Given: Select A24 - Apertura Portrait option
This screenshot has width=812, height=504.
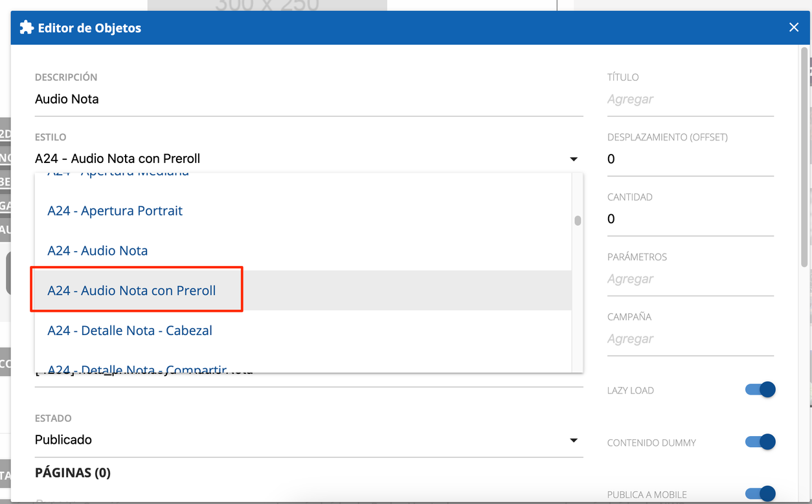Looking at the screenshot, I should (115, 211).
